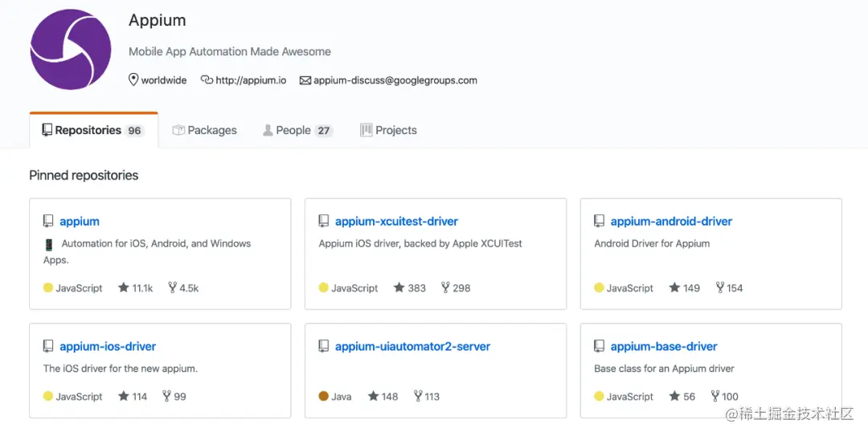The width and height of the screenshot is (868, 436).
Task: Click the star icon showing 383
Action: 399,287
